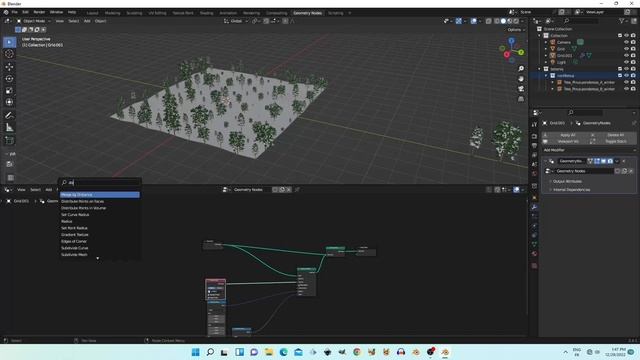Click the viewport pan hand gizmo

coord(521,79)
